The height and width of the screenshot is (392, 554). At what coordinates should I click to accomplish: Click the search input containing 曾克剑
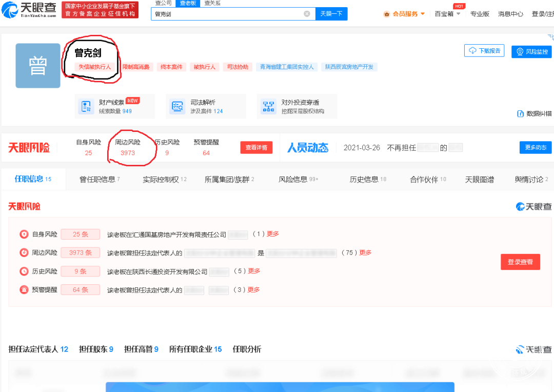(x=233, y=14)
